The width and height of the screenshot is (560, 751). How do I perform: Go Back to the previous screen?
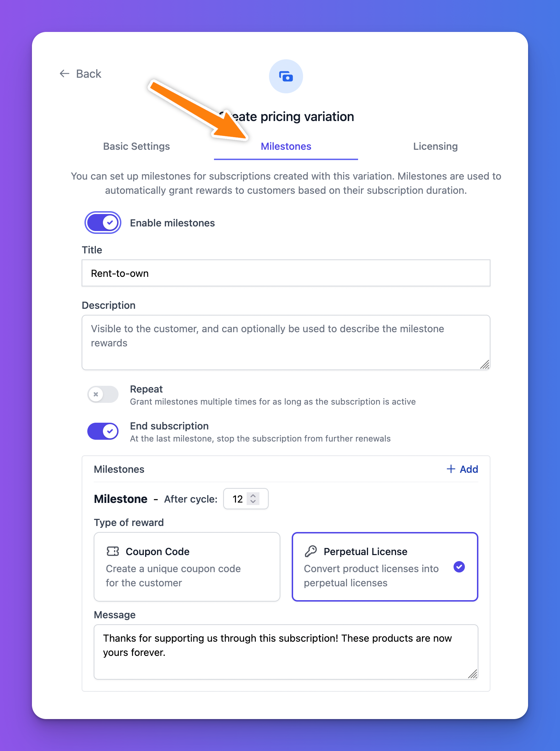point(88,73)
